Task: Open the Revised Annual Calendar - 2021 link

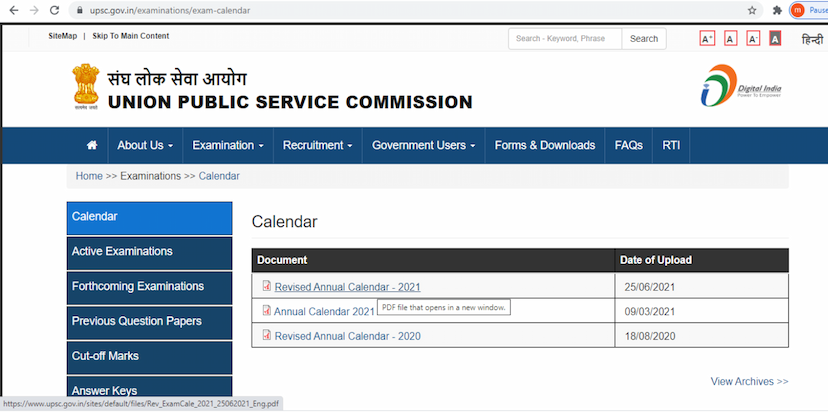Action: click(347, 287)
